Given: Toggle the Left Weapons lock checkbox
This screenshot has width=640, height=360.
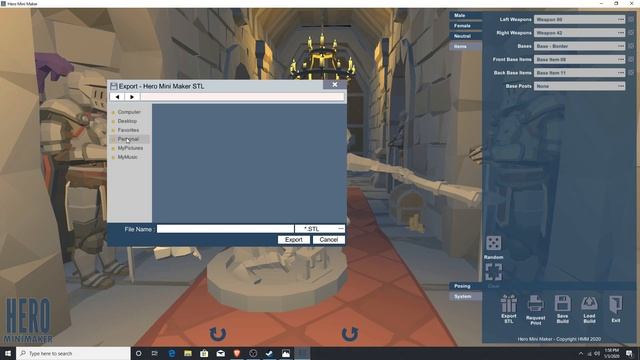Looking at the screenshot, I should [x=631, y=19].
